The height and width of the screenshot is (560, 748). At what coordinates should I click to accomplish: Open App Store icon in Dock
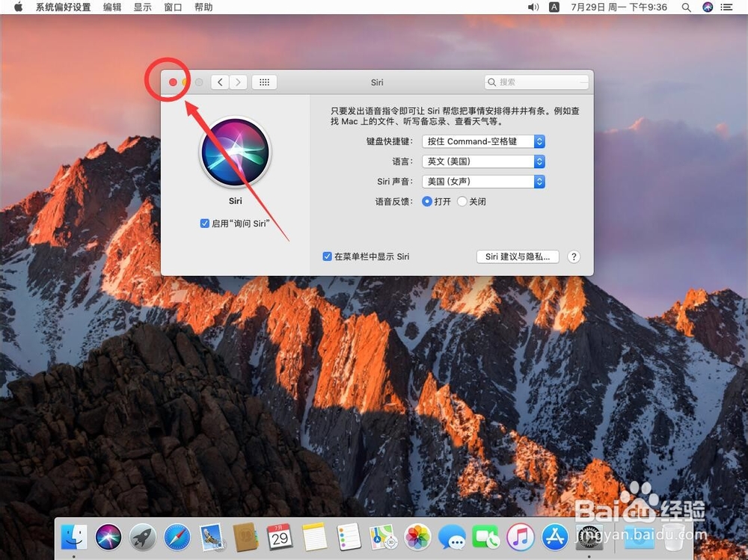coord(555,537)
